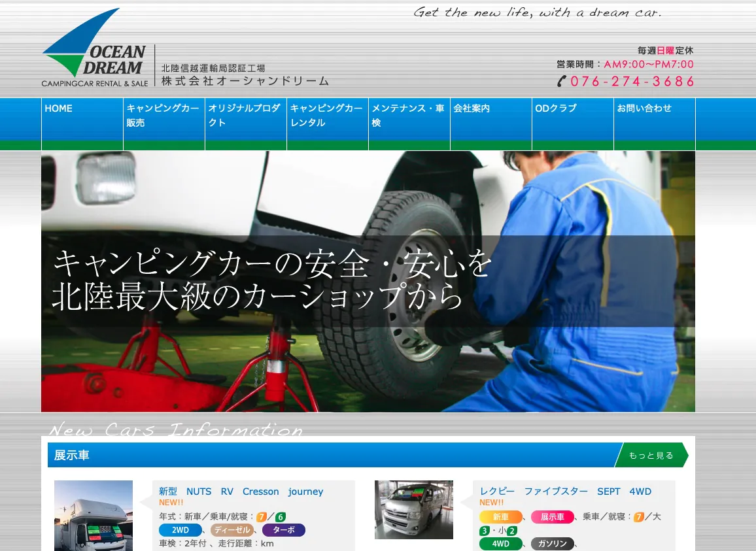Click the green 6 sleeping-capacity badge
Viewport: 756px width, 551px height.
pos(281,517)
